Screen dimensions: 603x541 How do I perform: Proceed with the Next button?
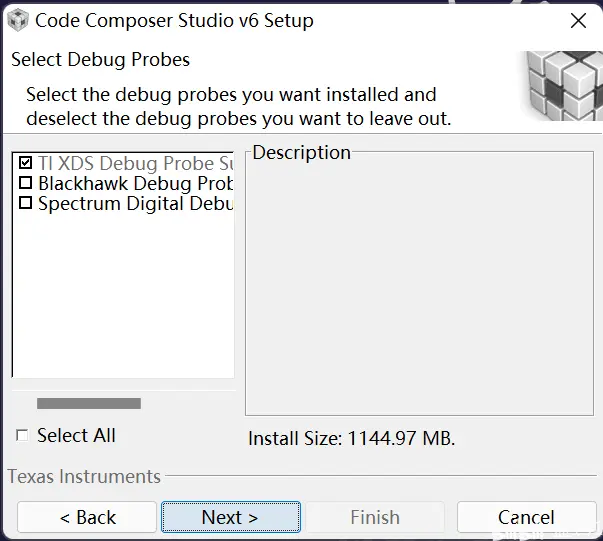(x=231, y=517)
